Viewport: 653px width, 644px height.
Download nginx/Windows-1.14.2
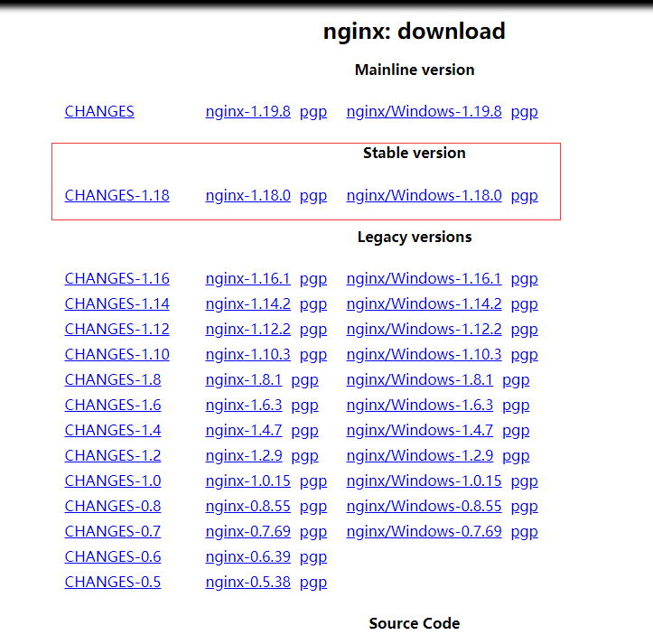pos(424,303)
